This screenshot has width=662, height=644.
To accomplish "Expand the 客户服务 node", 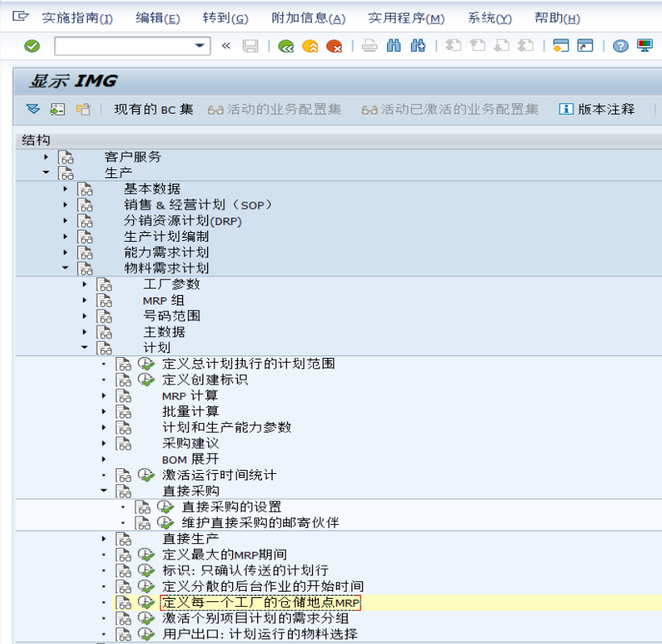I will click(46, 157).
